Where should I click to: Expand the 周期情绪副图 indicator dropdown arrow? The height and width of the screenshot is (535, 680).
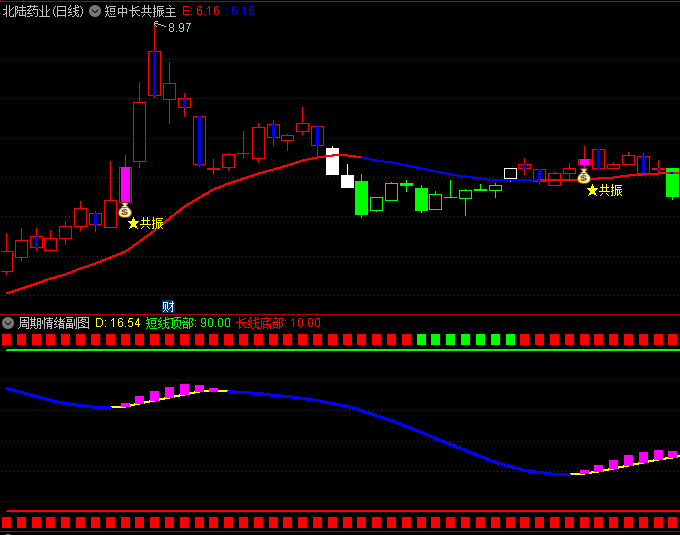[x=8, y=323]
